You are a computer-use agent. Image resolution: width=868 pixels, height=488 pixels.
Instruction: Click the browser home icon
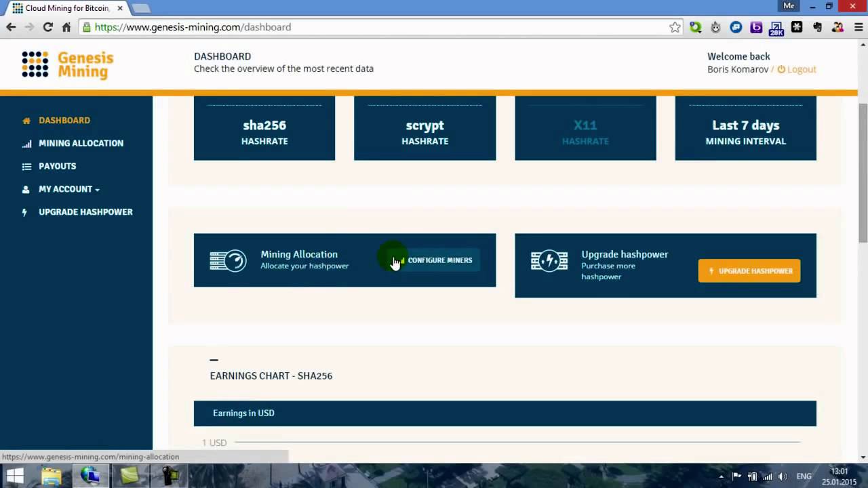click(66, 27)
